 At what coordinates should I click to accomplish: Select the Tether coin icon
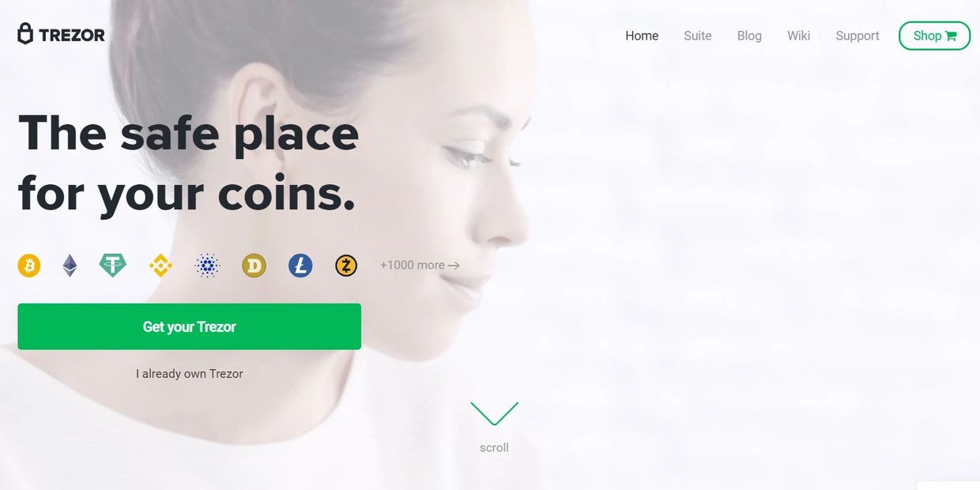[113, 266]
